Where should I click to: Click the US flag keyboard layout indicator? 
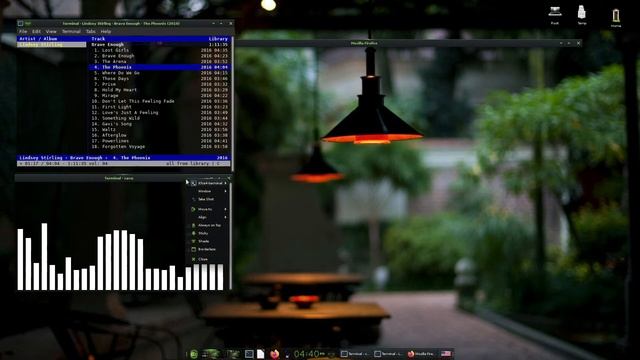(446, 354)
